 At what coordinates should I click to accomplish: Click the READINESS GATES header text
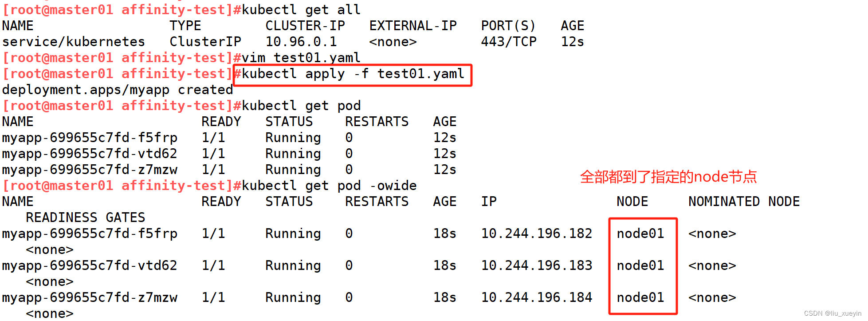click(85, 218)
